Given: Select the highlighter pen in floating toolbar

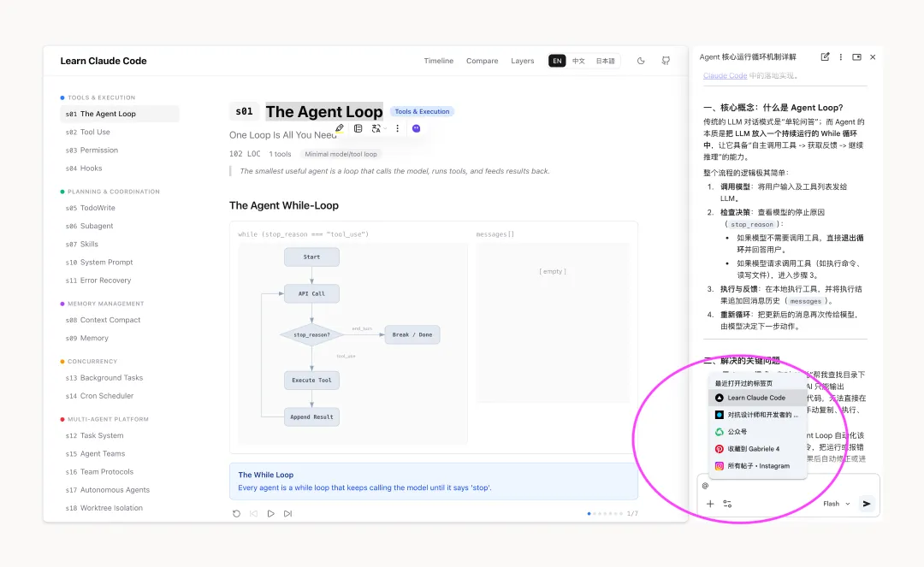Looking at the screenshot, I should (340, 128).
